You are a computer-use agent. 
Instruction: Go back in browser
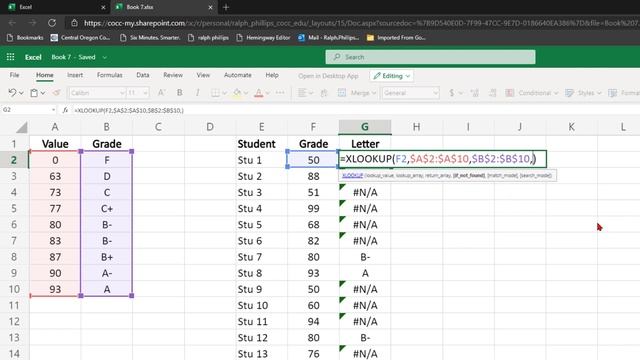coord(12,23)
